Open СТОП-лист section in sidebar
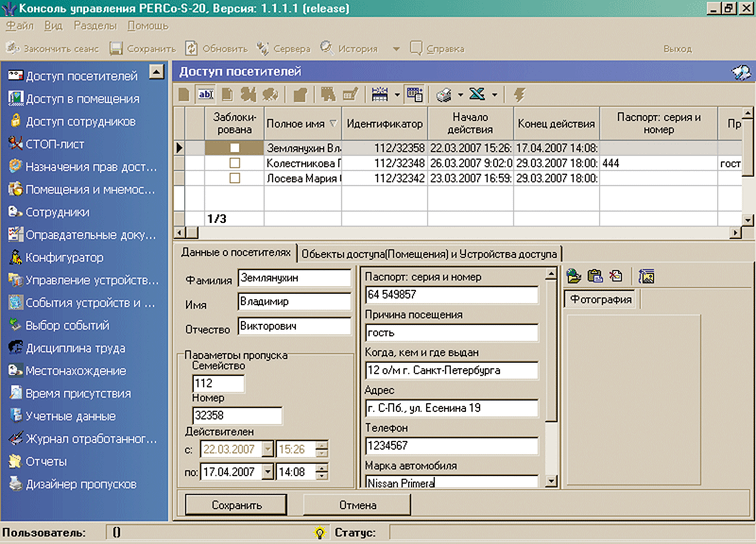The height and width of the screenshot is (544, 756). tap(55, 144)
